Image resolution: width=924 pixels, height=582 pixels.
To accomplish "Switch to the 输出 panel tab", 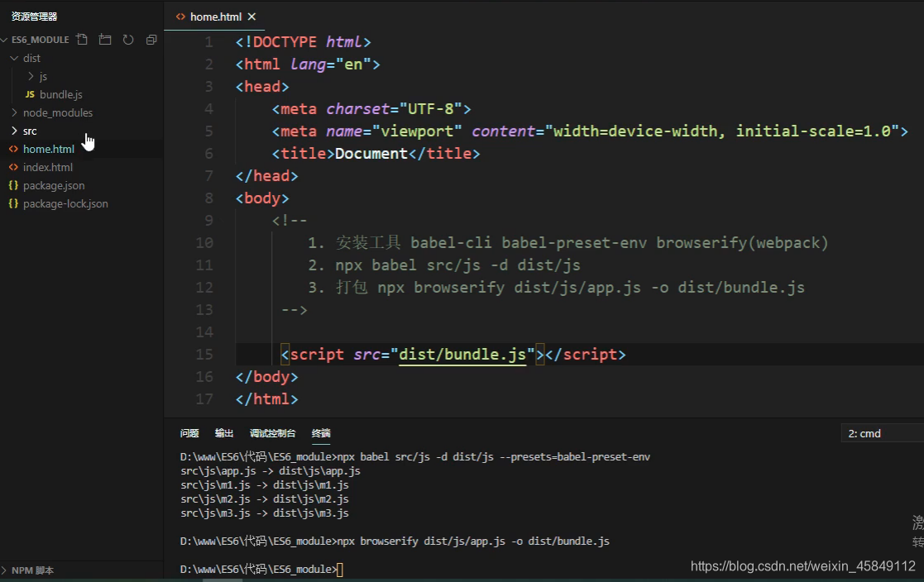I will pyautogui.click(x=224, y=433).
